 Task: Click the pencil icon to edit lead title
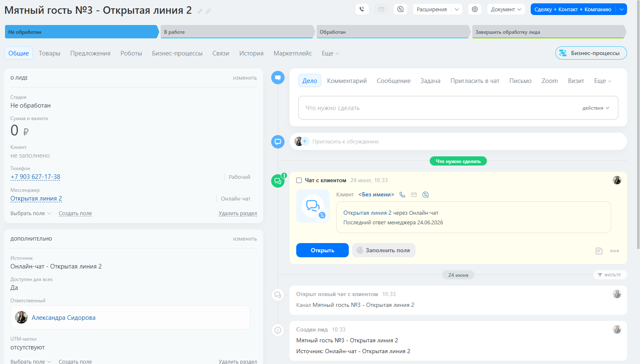[200, 11]
